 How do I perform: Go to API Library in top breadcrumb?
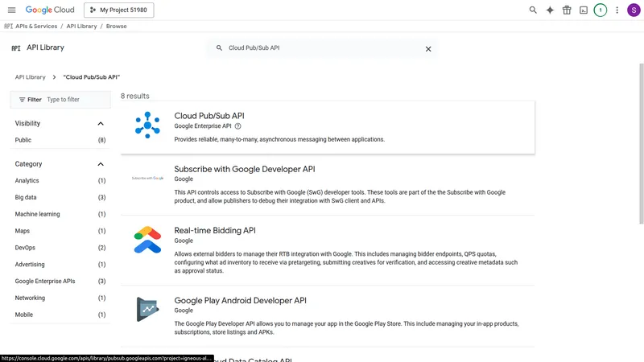[82, 26]
